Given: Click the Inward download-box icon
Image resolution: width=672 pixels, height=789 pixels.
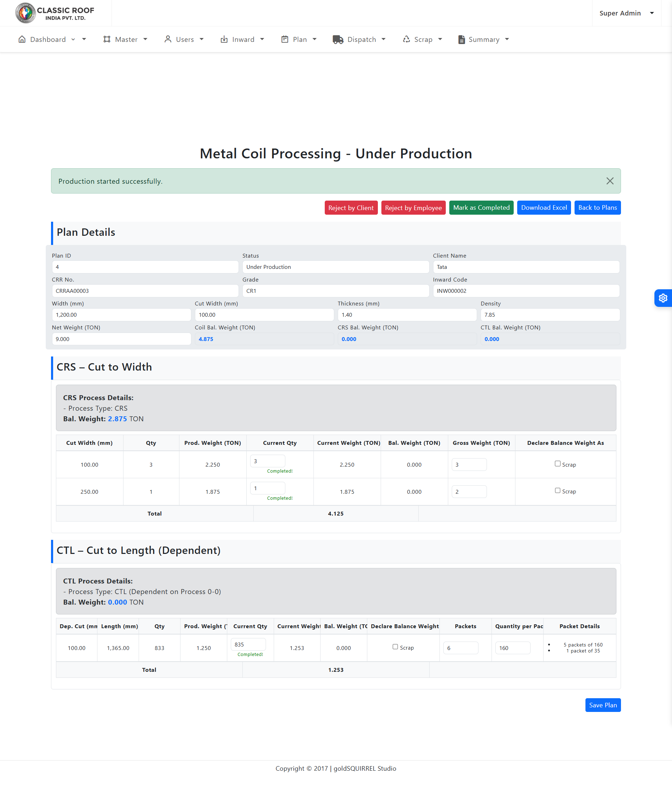Looking at the screenshot, I should (224, 39).
